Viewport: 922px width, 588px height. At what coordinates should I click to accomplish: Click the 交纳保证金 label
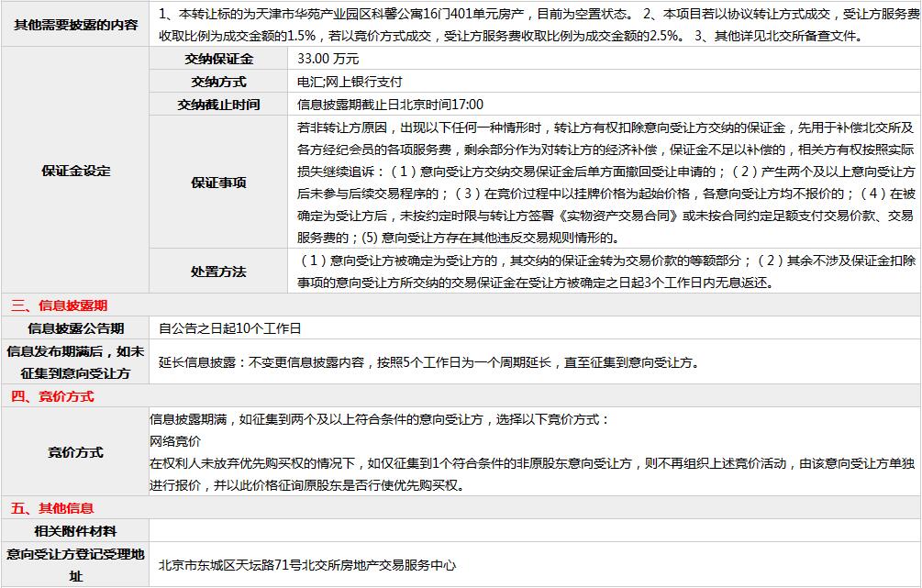pyautogui.click(x=218, y=59)
